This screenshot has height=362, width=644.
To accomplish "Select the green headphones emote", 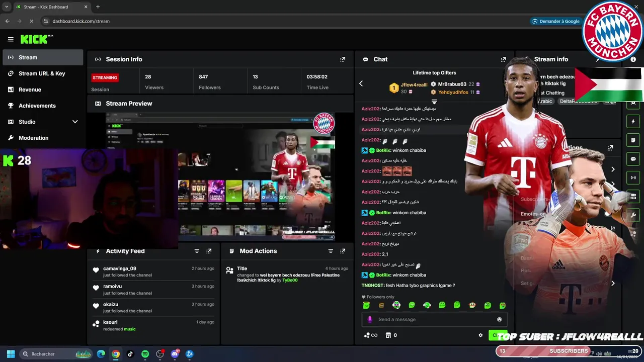I will 427,305.
